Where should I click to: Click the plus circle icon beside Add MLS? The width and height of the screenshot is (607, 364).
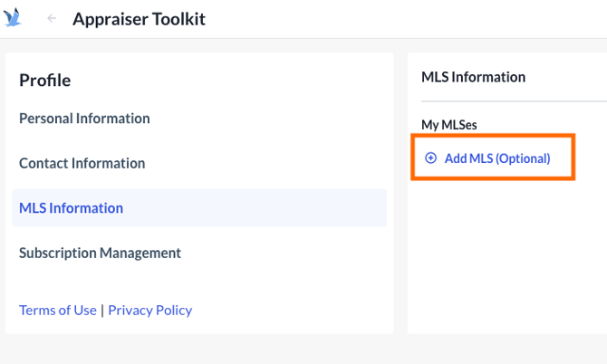pyautogui.click(x=431, y=158)
